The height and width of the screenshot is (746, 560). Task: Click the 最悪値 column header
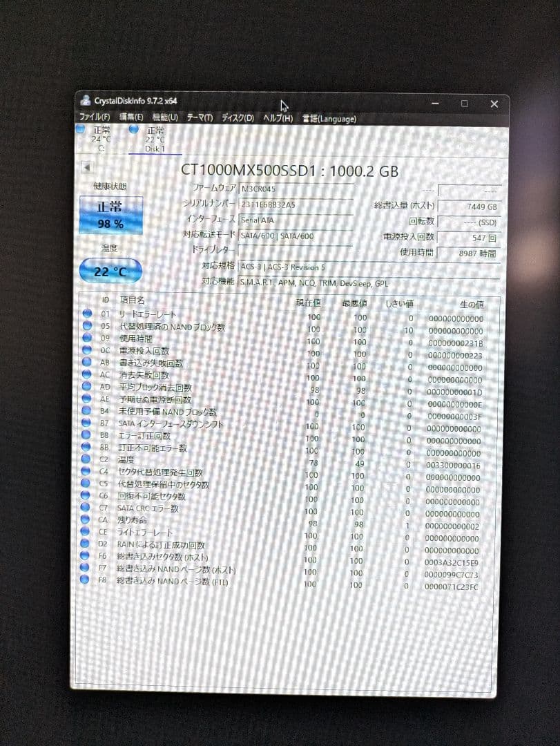tap(354, 303)
